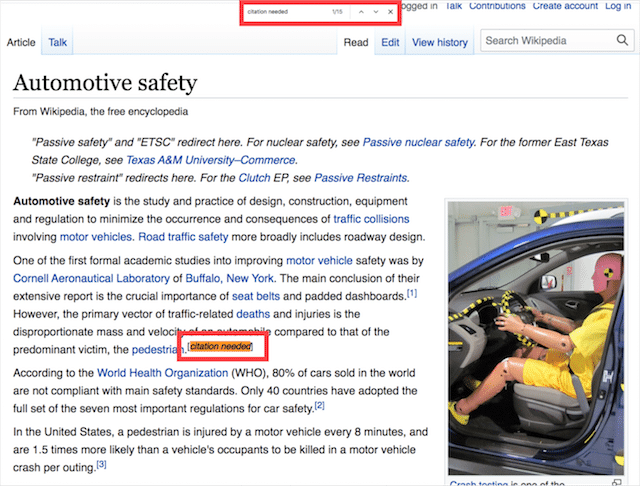Click the find-in-page text field

[286, 12]
